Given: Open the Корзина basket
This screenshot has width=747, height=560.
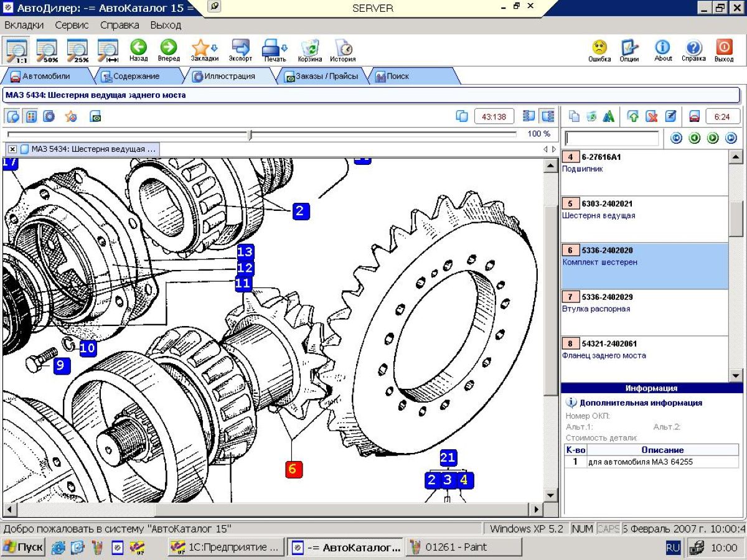Looking at the screenshot, I should point(310,50).
